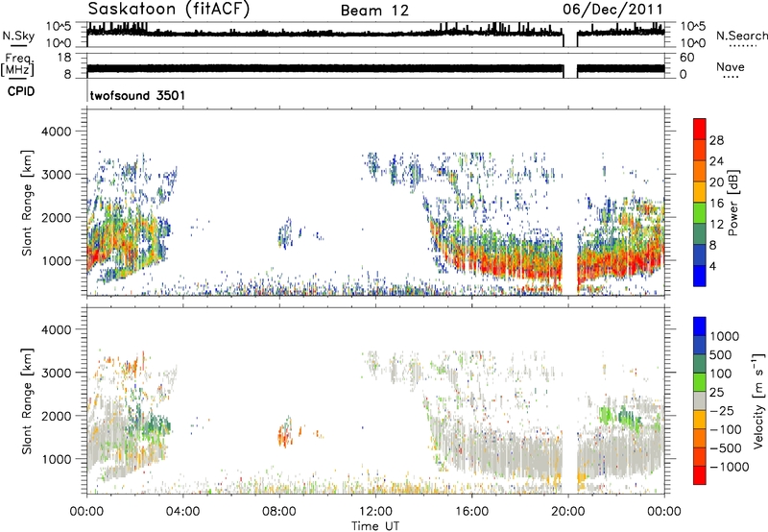The width and height of the screenshot is (768, 532).
Task: Click the 'Saskatoon (fitACF)' plot title
Action: [169, 10]
